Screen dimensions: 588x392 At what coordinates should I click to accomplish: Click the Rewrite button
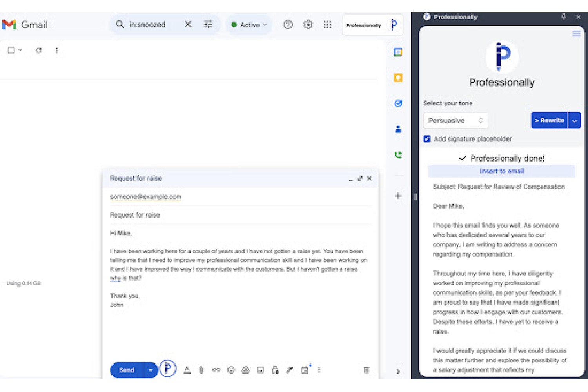point(549,120)
